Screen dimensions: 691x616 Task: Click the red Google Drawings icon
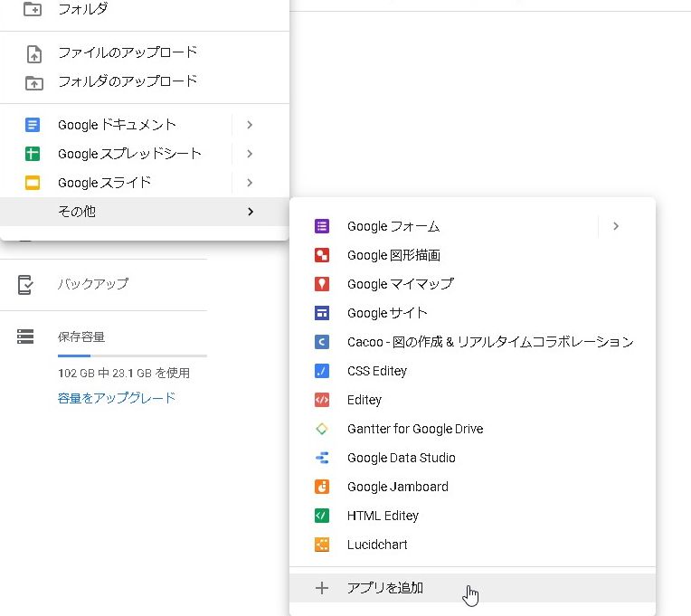tap(321, 255)
